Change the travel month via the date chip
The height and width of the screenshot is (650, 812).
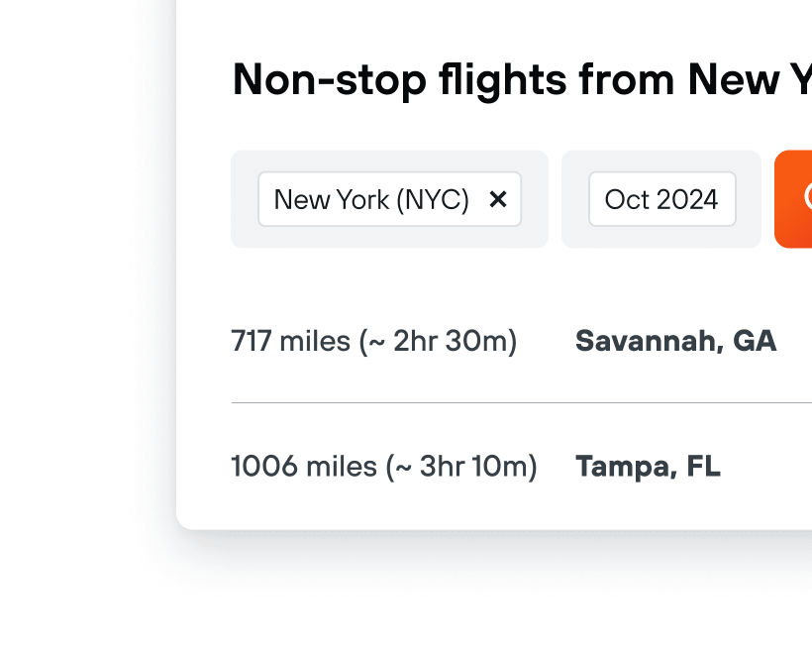pyautogui.click(x=661, y=199)
